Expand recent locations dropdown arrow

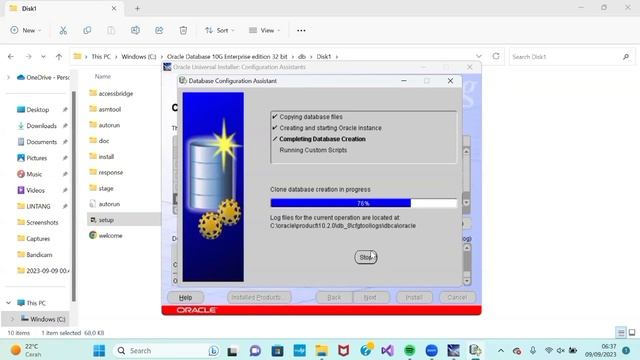(x=43, y=56)
